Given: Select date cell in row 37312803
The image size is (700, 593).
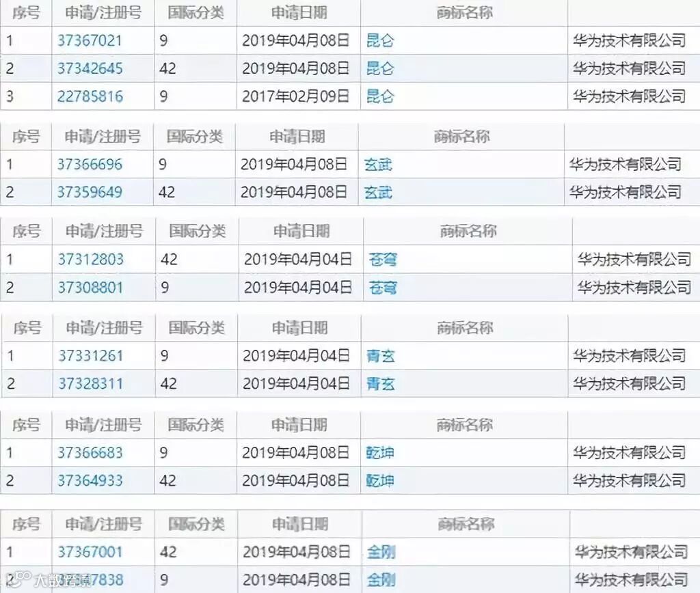Looking at the screenshot, I should (298, 259).
